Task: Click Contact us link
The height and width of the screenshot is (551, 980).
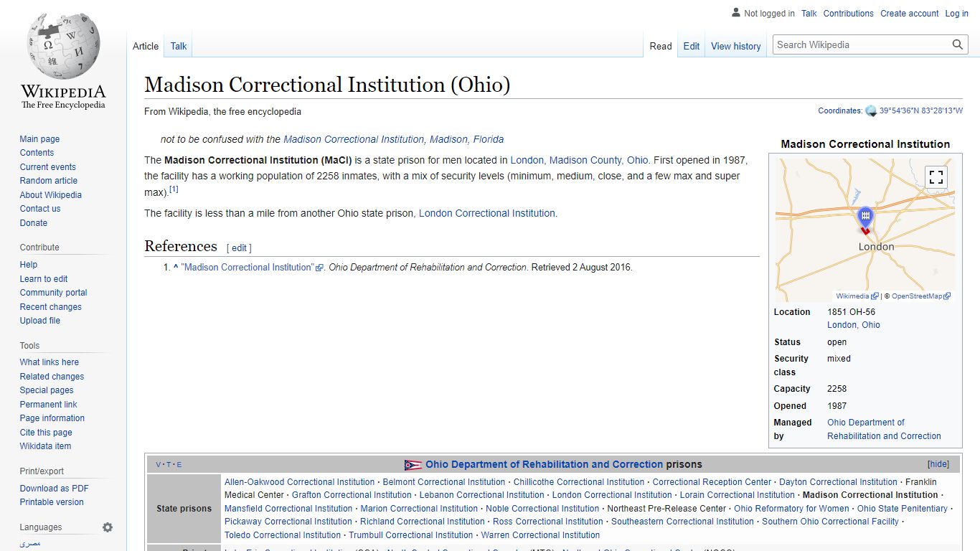Action: click(40, 209)
